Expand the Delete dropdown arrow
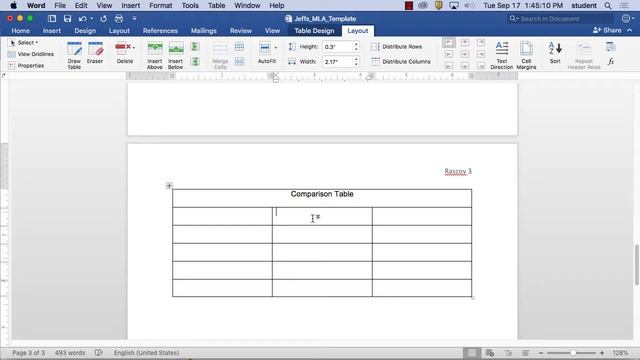This screenshot has height=360, width=640. point(134,47)
